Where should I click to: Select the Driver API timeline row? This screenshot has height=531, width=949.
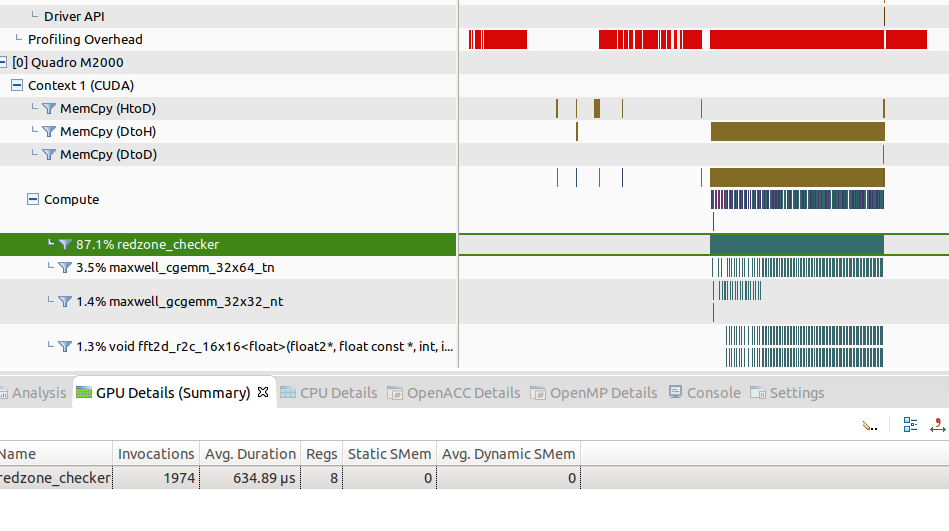tap(228, 16)
